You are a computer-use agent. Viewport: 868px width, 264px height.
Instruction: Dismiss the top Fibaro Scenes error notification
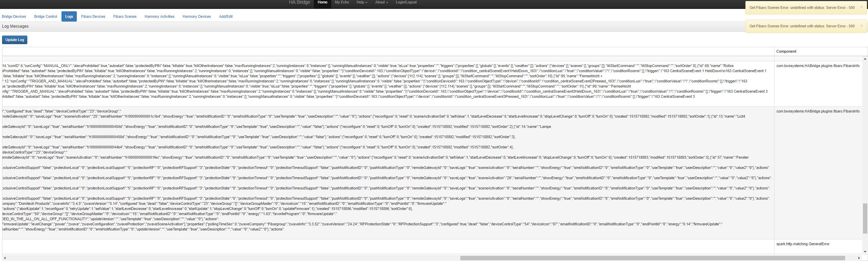point(861,7)
